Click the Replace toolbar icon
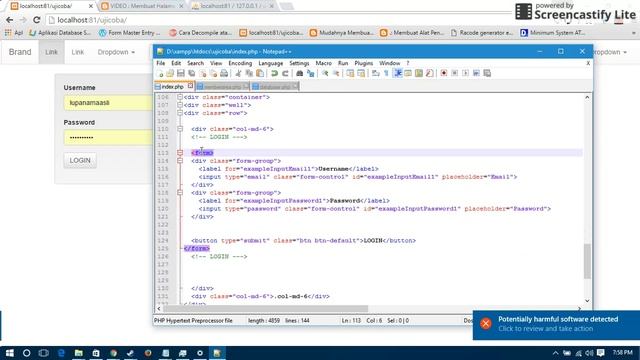Image resolution: width=640 pixels, height=360 pixels. [311, 73]
